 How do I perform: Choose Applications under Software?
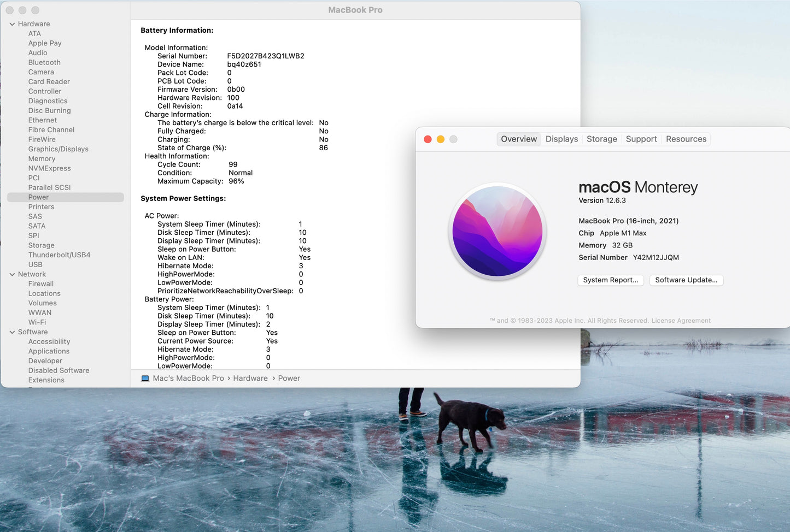point(49,351)
